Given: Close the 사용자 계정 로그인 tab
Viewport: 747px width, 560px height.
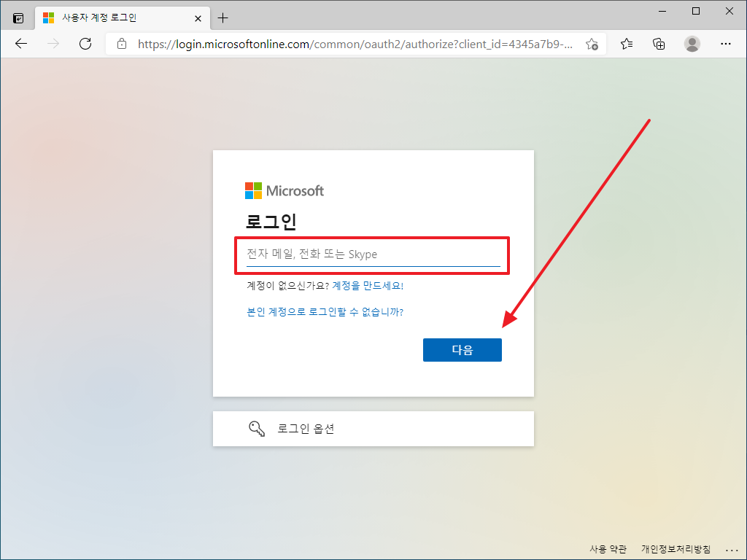Looking at the screenshot, I should tap(198, 18).
